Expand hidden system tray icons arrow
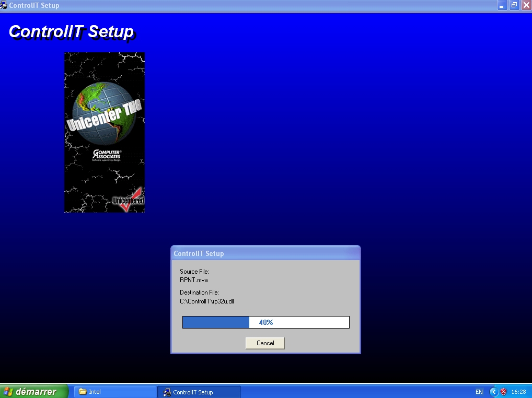This screenshot has height=398, width=532. pyautogui.click(x=494, y=392)
